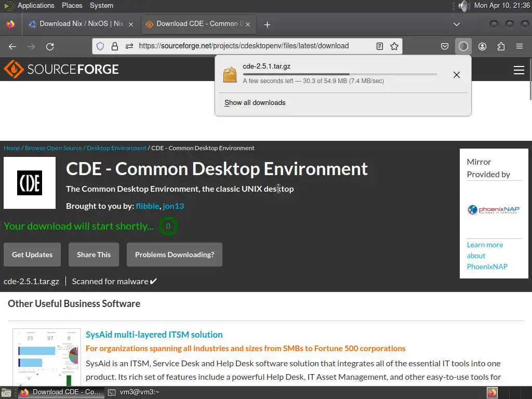The width and height of the screenshot is (532, 399).
Task: Expand the list all tabs dropdown
Action: click(x=457, y=24)
